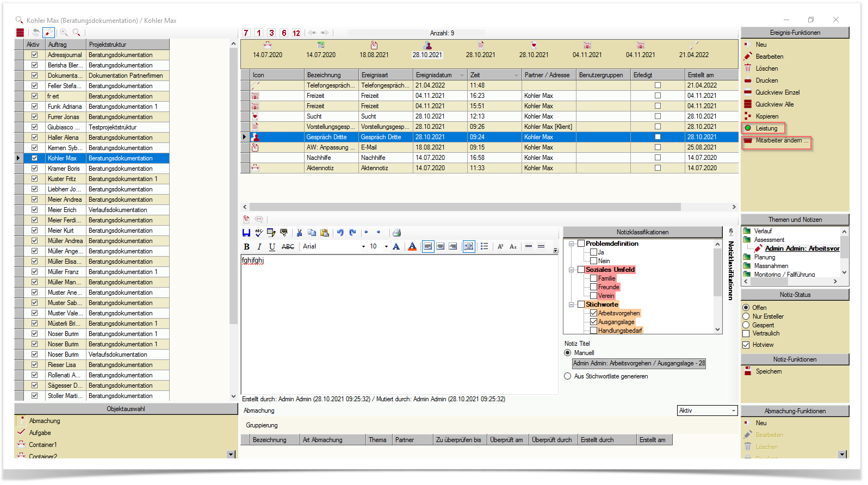The image size is (868, 485).
Task: Create new event with Neu under Ereignis-Funktionen
Action: 761,45
